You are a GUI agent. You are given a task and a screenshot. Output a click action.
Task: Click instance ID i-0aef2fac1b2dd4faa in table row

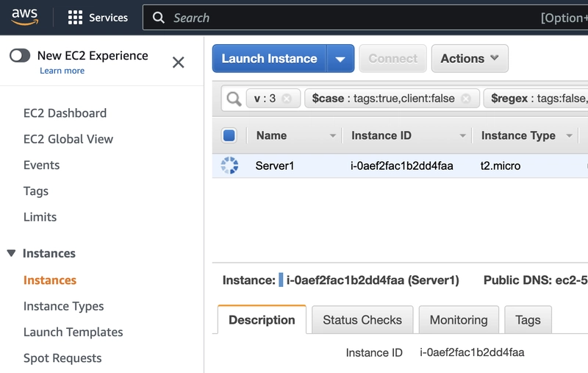401,166
